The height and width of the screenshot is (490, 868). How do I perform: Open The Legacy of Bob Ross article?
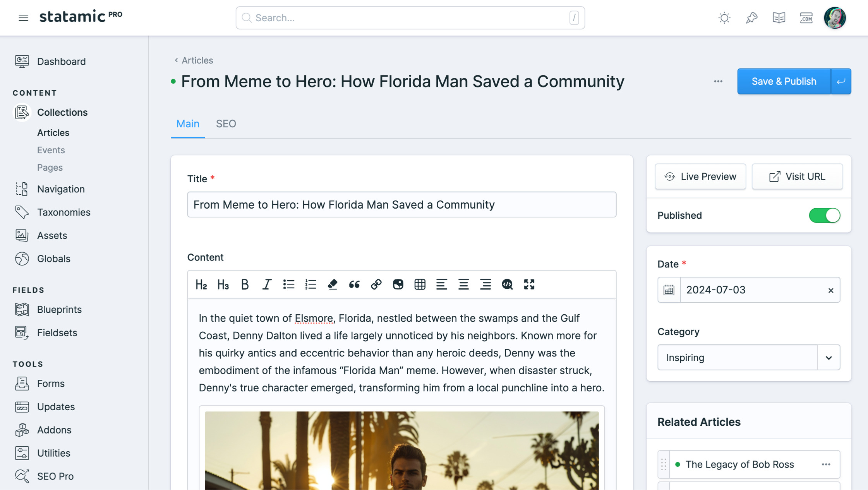pyautogui.click(x=739, y=464)
